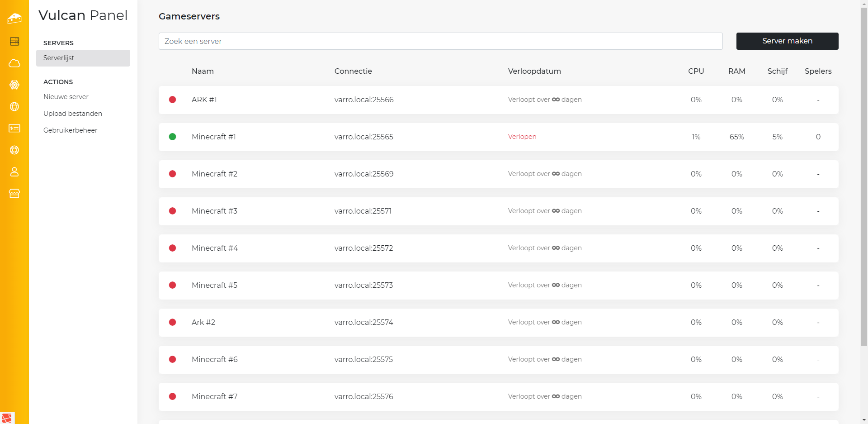The height and width of the screenshot is (424, 868).
Task: Go to Upload bestanden
Action: (73, 114)
